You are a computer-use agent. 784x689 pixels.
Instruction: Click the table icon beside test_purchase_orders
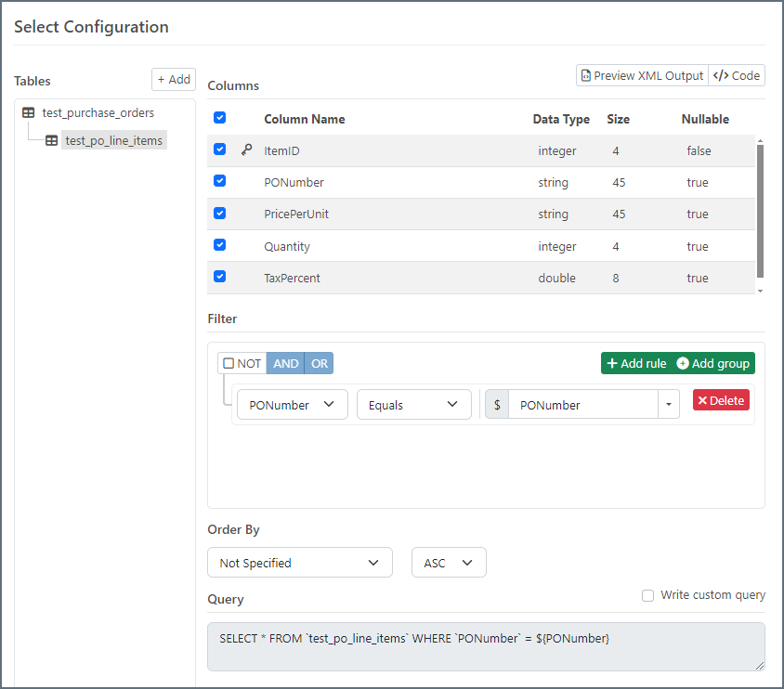(29, 112)
